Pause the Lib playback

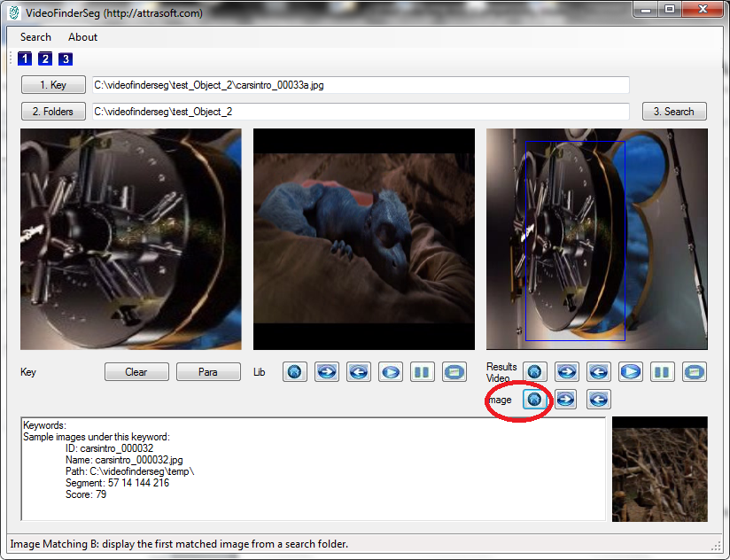coord(423,372)
